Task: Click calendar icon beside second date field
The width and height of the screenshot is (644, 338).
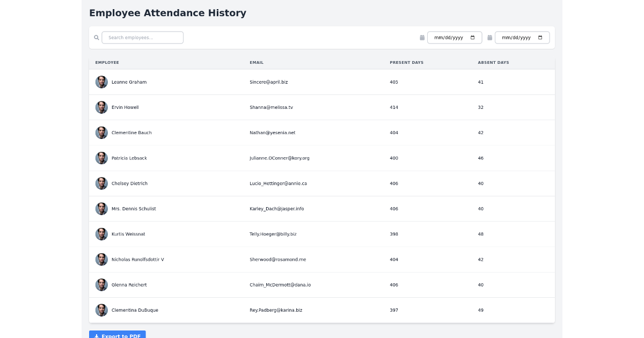Action: click(x=489, y=38)
